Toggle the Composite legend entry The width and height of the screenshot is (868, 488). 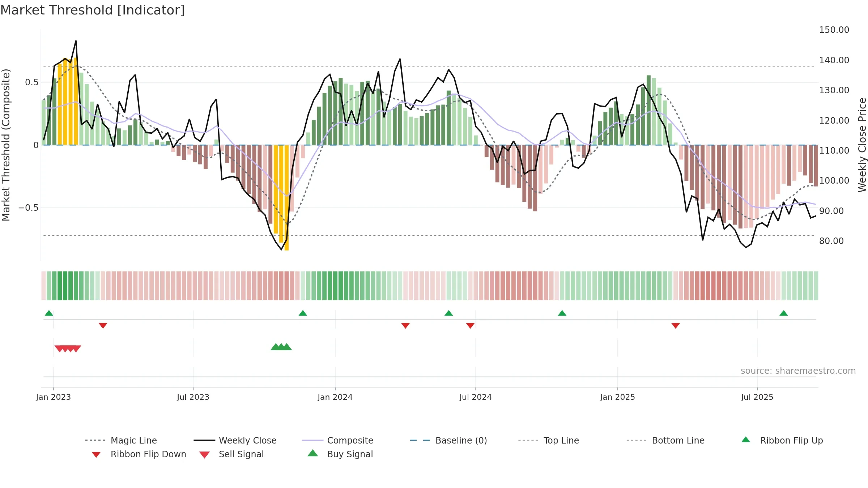point(337,440)
